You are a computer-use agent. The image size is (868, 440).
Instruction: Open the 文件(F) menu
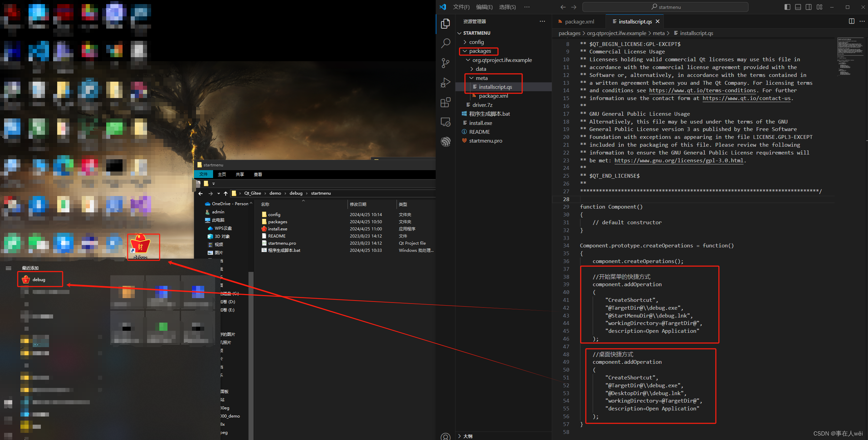point(461,7)
